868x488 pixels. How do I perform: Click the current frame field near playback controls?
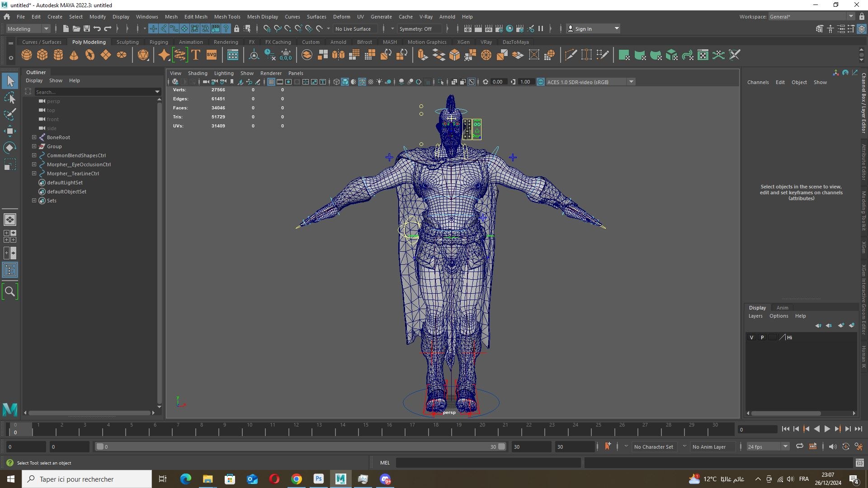[757, 429]
